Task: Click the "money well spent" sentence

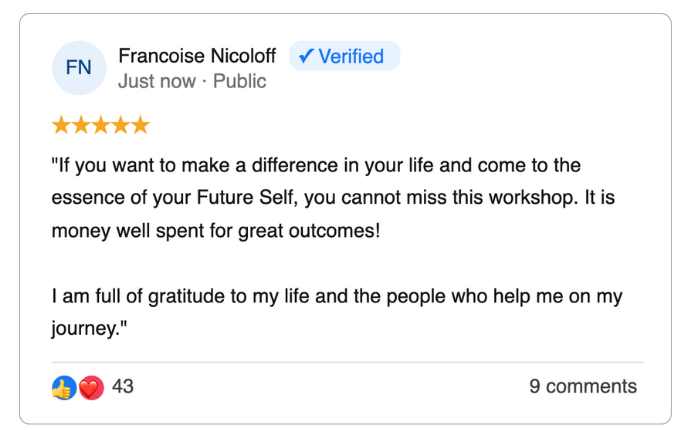Action: [217, 230]
